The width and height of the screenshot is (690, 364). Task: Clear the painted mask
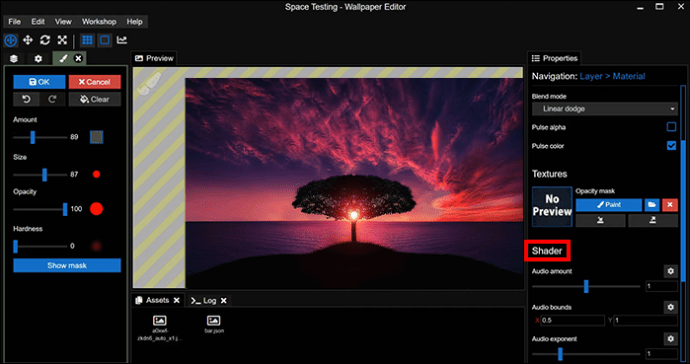pos(95,99)
